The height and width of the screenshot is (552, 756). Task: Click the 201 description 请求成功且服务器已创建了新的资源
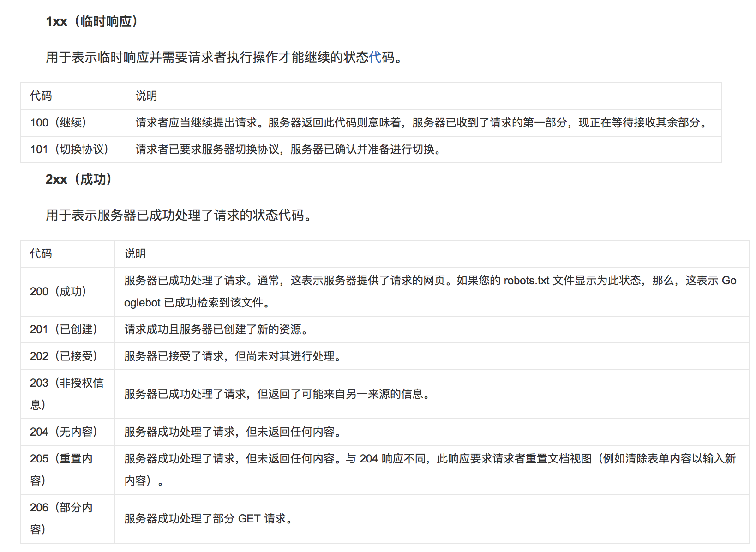pos(216,330)
